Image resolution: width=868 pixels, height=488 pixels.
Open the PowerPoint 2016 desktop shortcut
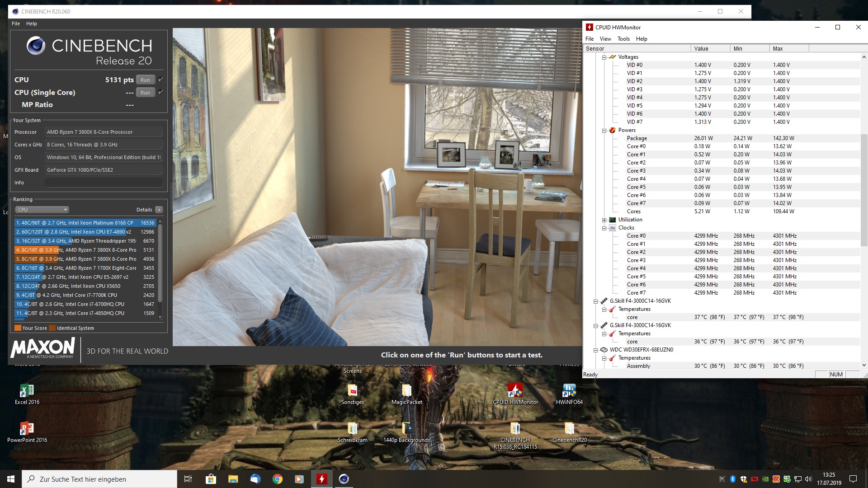(27, 429)
